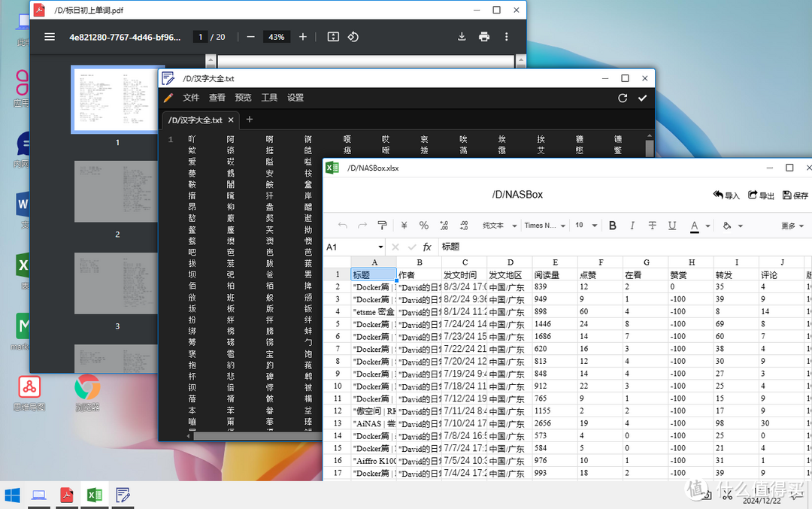Click the PDF fit-to-page icon
The image size is (812, 509).
coord(333,37)
